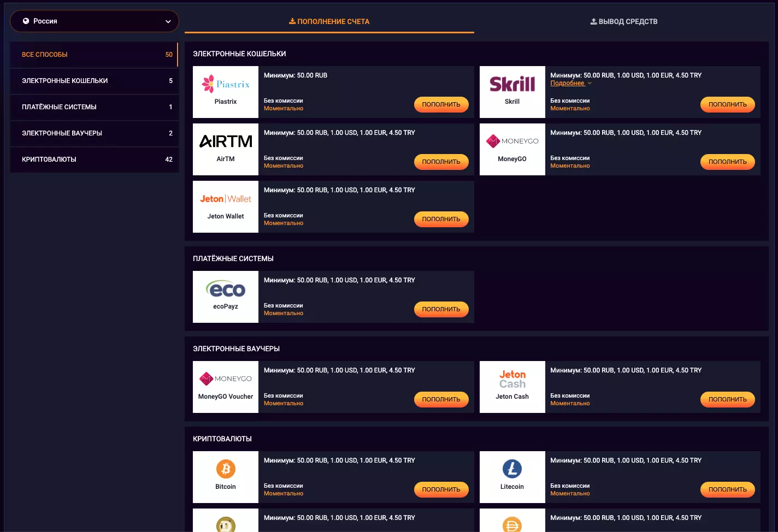Click the AirTM logo
This screenshot has width=778, height=532.
(225, 141)
